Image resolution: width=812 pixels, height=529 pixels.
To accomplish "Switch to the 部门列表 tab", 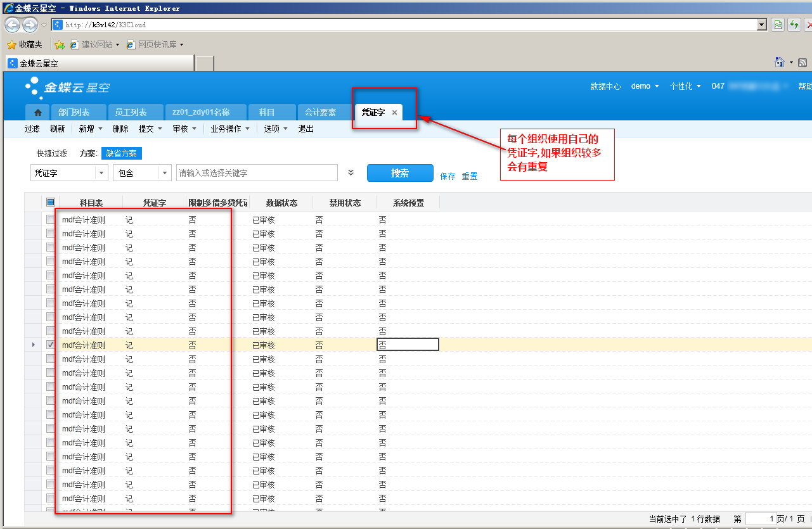I will [74, 112].
